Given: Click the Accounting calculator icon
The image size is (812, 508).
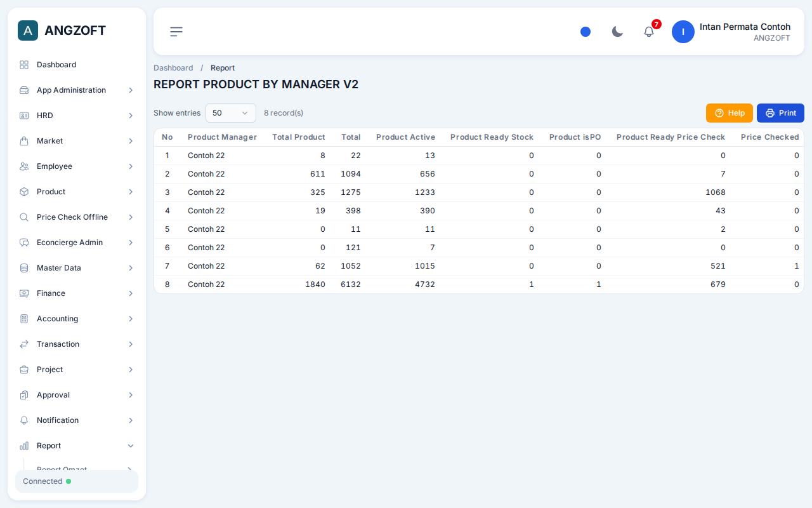Looking at the screenshot, I should pos(24,319).
